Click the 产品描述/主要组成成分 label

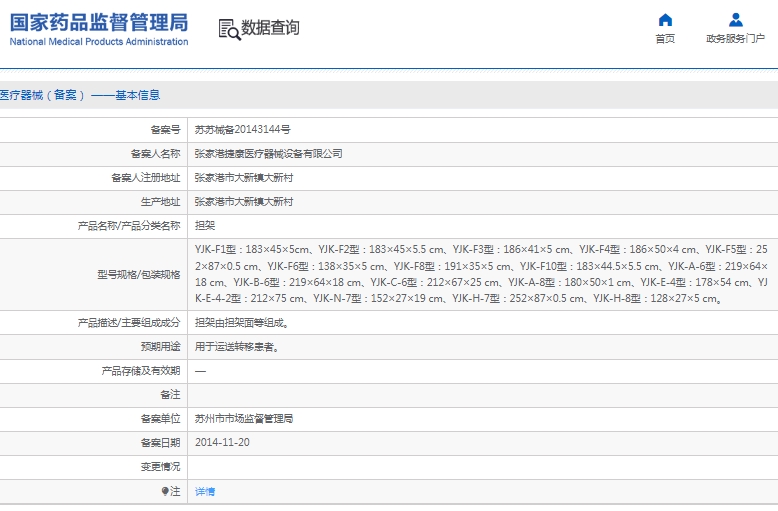129,323
